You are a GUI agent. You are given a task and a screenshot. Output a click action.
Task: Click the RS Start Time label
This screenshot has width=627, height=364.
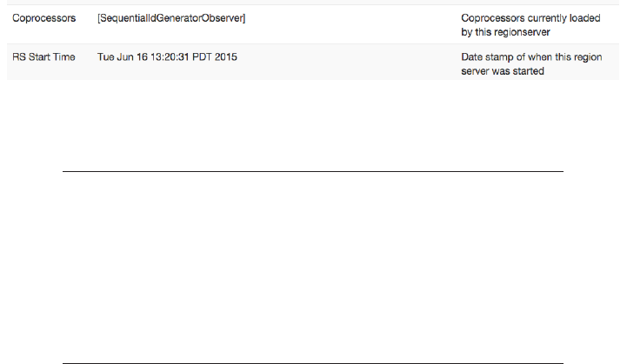tap(43, 57)
